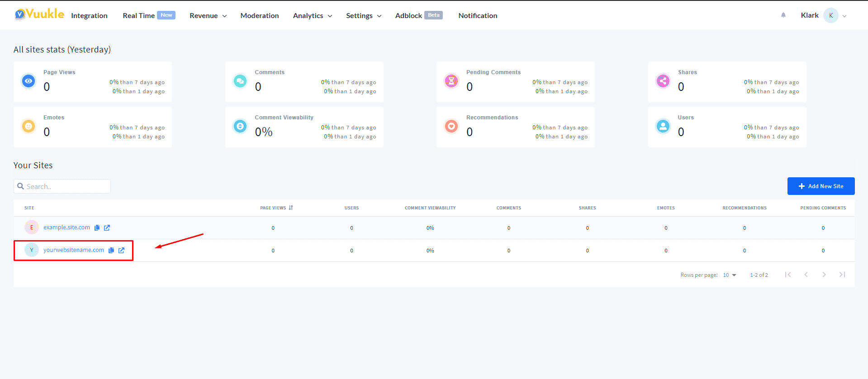Click the Shares stat icon

[x=663, y=81]
